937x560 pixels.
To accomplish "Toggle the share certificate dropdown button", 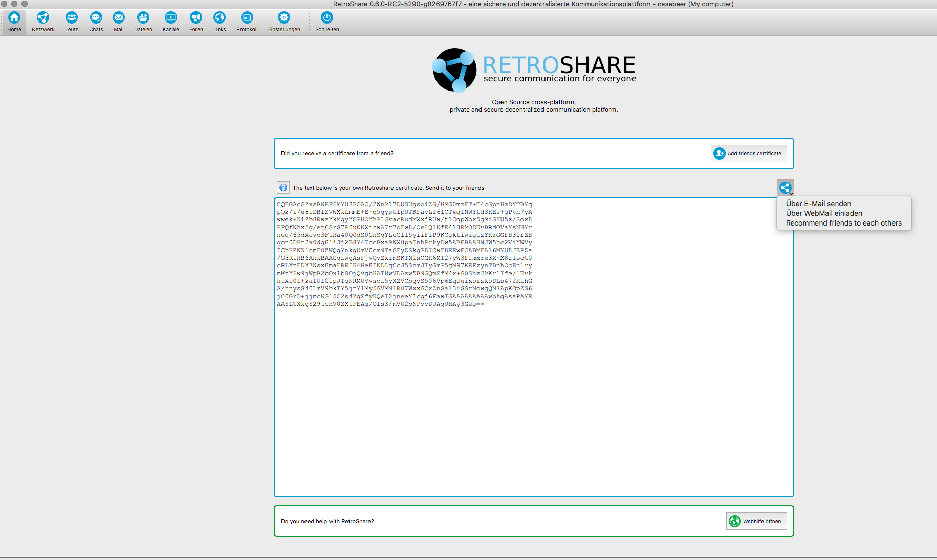I will pyautogui.click(x=785, y=188).
